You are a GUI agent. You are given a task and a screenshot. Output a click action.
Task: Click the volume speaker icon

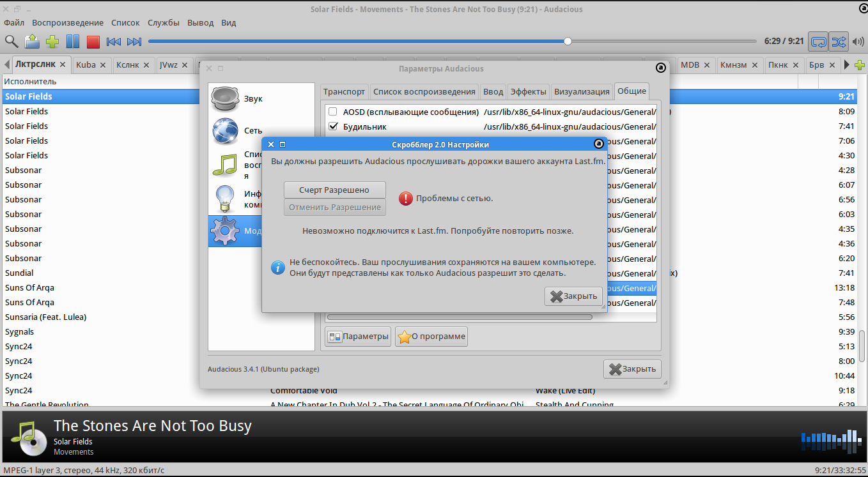[858, 42]
